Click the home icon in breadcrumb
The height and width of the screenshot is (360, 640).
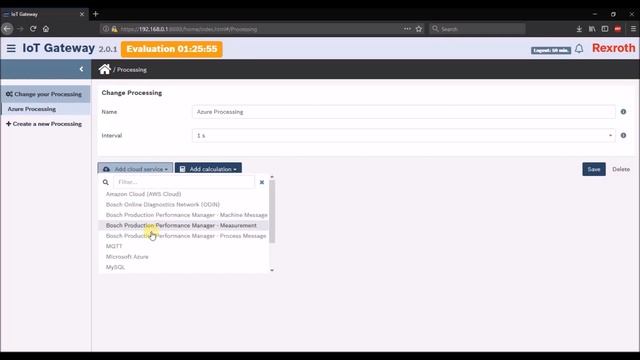(x=104, y=69)
